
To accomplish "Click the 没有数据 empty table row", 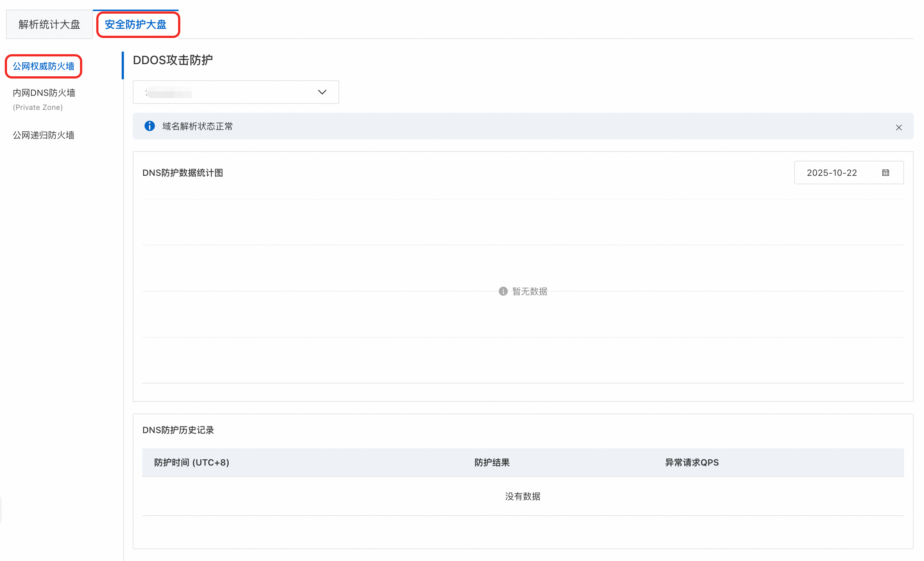I will click(x=522, y=496).
